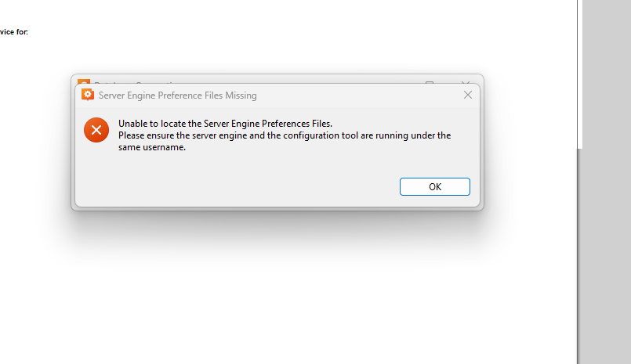Click empty dialog area left of OK button
631x364 pixels.
tap(235, 186)
